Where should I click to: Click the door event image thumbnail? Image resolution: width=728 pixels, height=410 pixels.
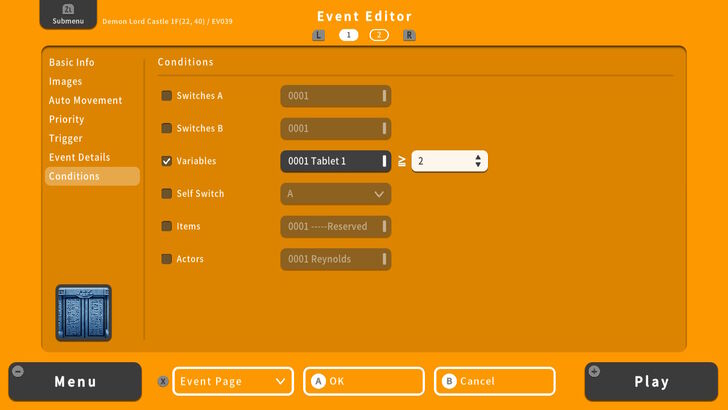click(x=84, y=312)
